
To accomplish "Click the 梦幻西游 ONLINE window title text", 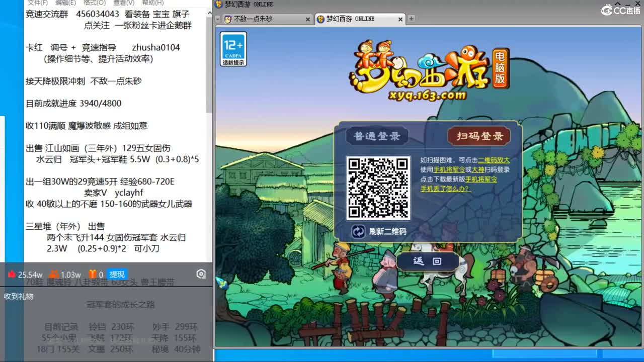I will (x=250, y=5).
